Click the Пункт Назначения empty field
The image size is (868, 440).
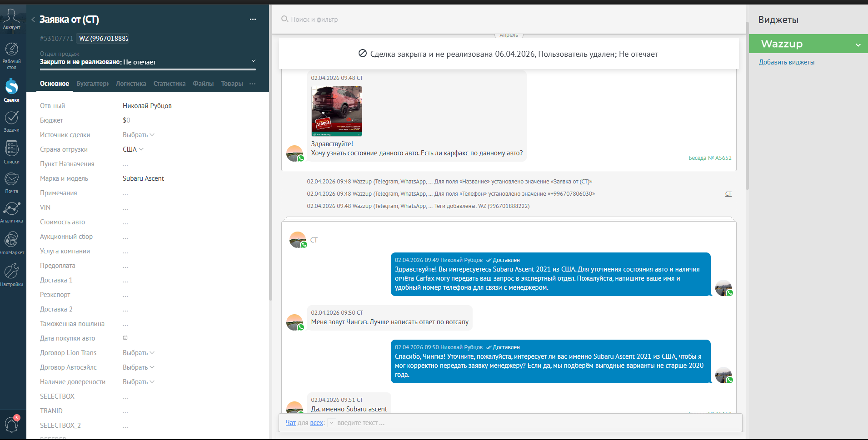[125, 164]
